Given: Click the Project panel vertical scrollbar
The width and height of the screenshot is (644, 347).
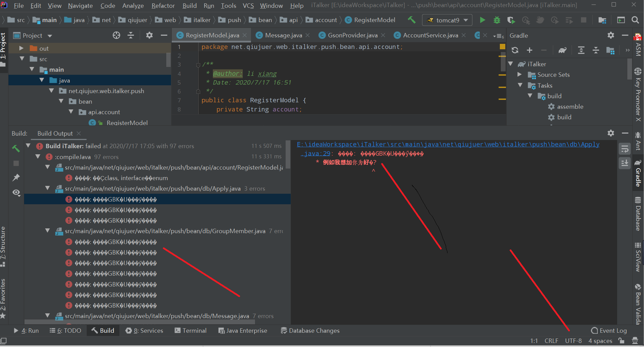Looking at the screenshot, I should [x=168, y=59].
